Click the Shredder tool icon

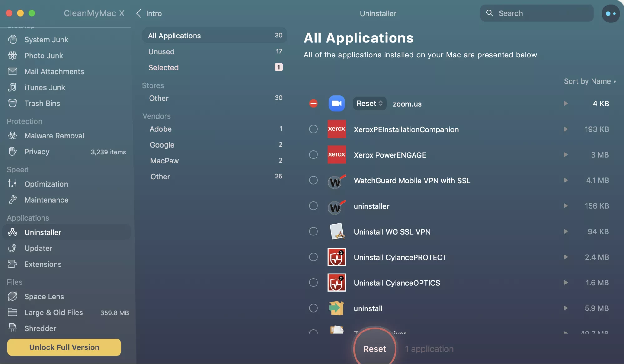[x=12, y=328]
